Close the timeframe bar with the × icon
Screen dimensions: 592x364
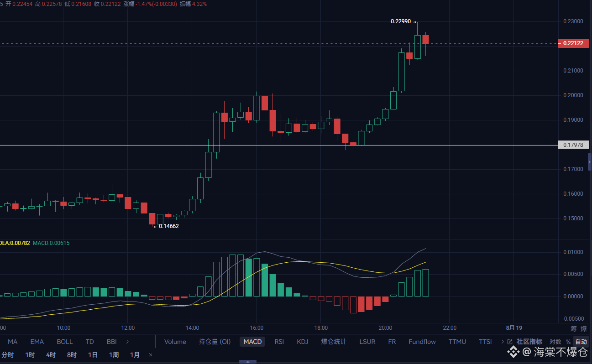tap(151, 355)
